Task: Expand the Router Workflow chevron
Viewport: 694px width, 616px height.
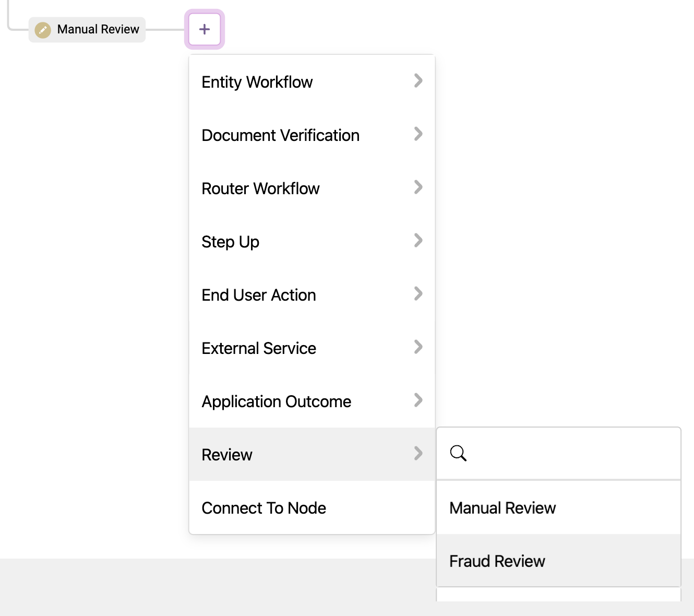Action: coord(418,187)
